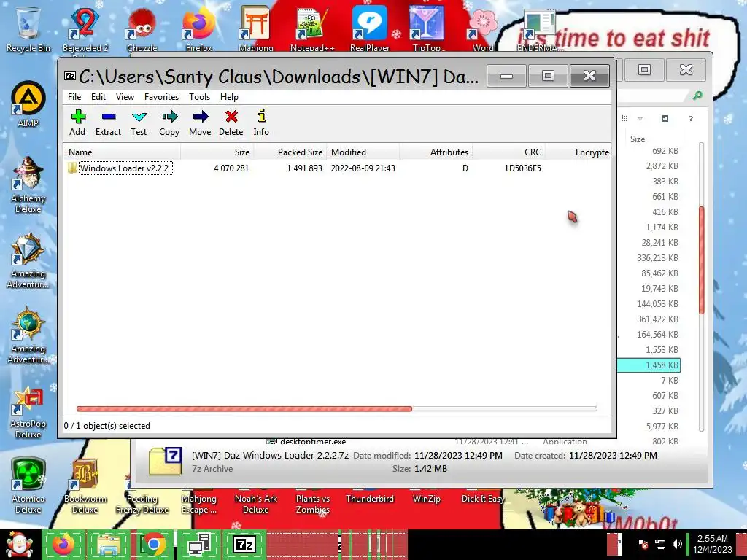
Task: Run Test on the archive via toolbar
Action: [x=139, y=122]
